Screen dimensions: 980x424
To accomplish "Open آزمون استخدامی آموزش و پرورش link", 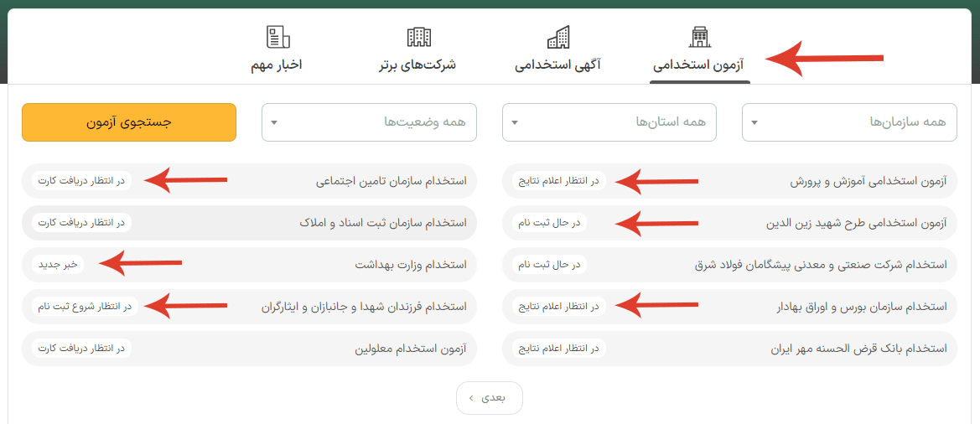I will (x=869, y=182).
